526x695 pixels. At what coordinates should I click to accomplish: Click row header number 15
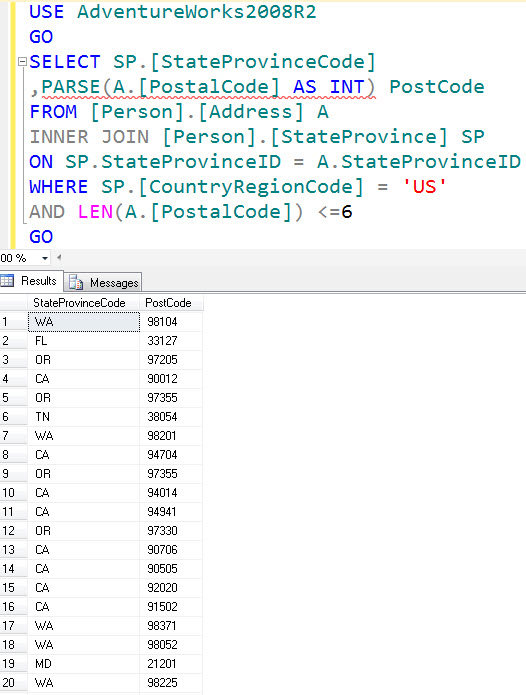coord(13,588)
